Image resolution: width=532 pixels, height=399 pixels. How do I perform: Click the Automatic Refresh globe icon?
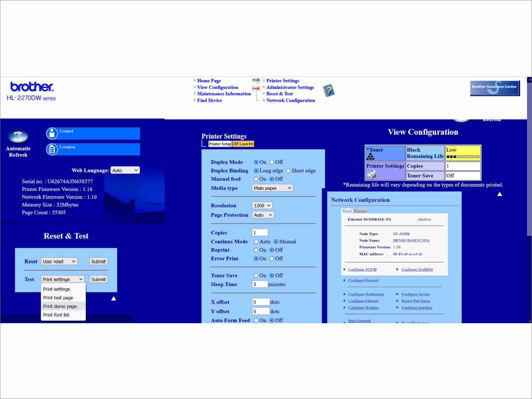(x=18, y=136)
